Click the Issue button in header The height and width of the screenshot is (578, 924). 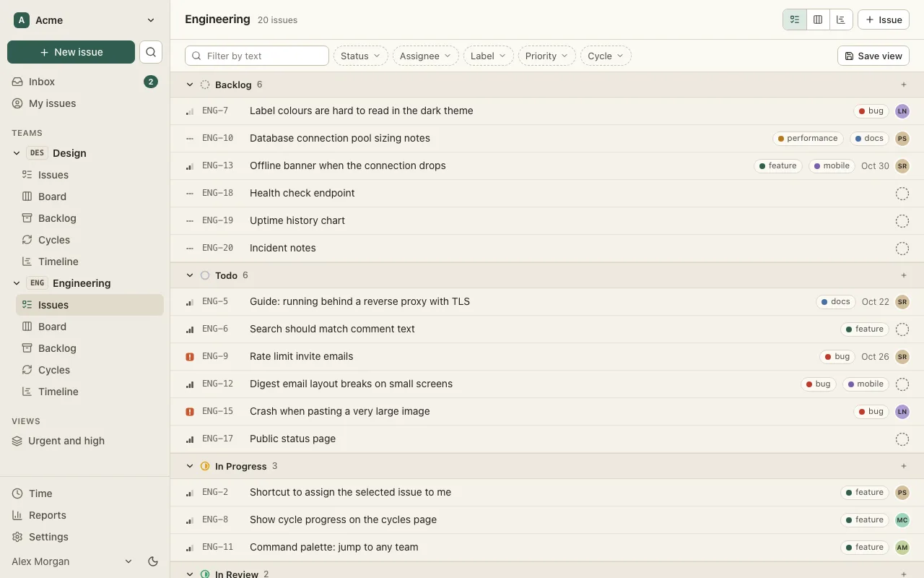[884, 20]
